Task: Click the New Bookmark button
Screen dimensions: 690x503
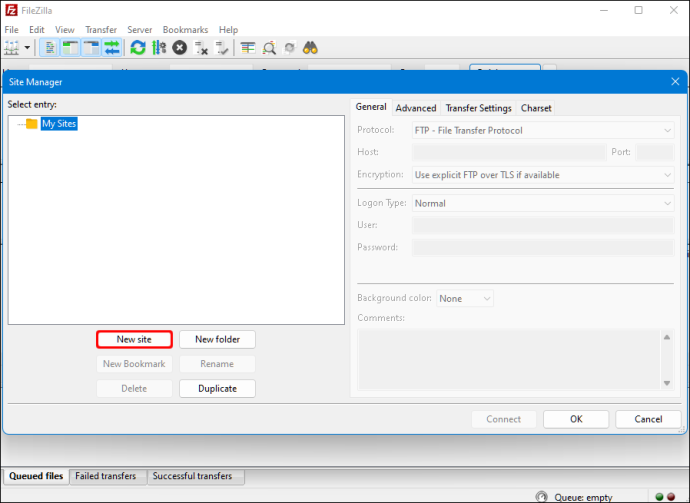Action: [134, 364]
